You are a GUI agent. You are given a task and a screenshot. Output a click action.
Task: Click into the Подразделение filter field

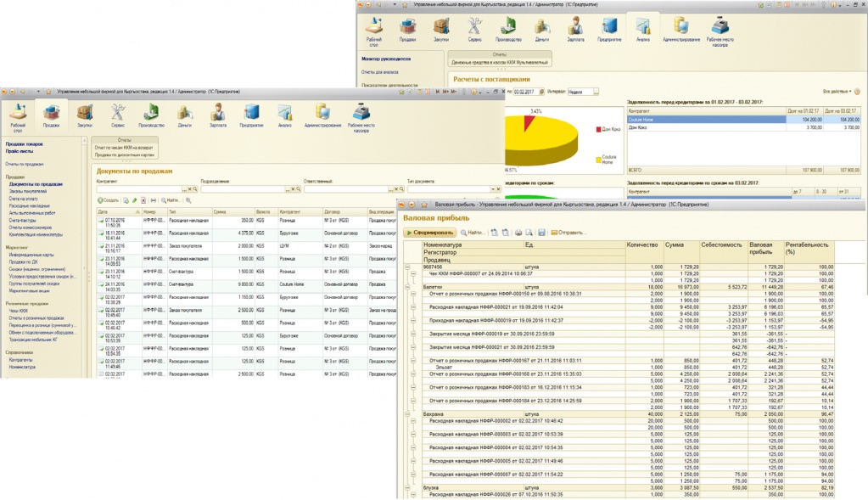[x=243, y=189]
